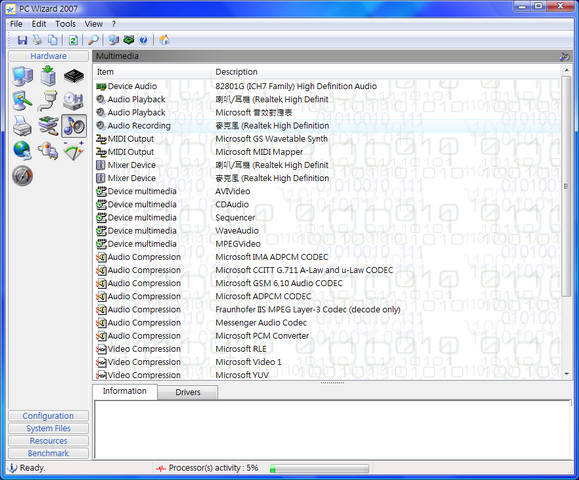The width and height of the screenshot is (579, 480).
Task: Open the View menu
Action: [x=93, y=24]
